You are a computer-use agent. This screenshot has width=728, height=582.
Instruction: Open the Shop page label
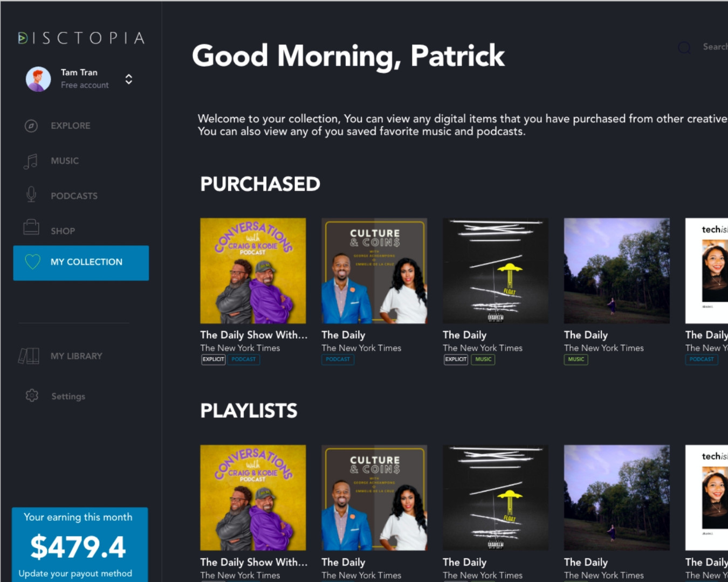63,231
